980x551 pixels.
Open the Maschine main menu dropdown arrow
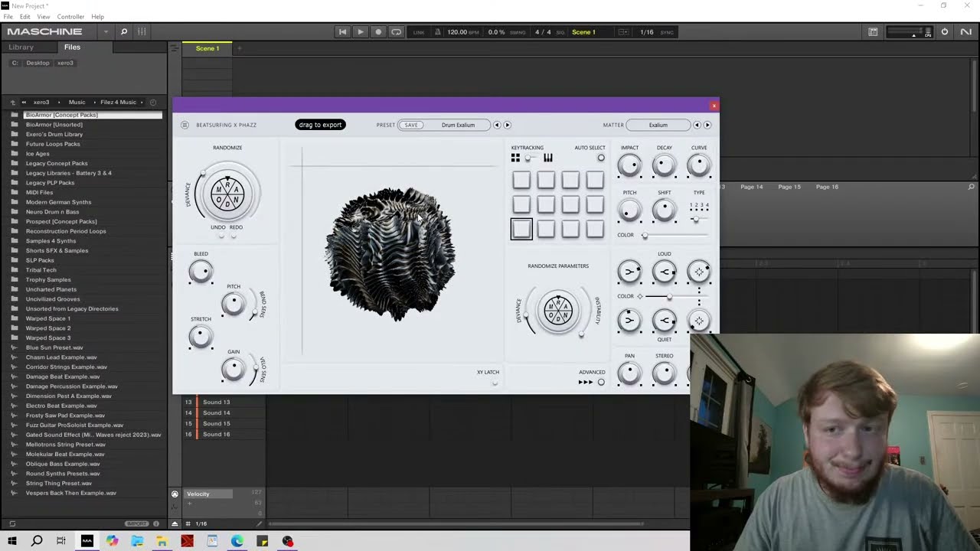point(106,31)
